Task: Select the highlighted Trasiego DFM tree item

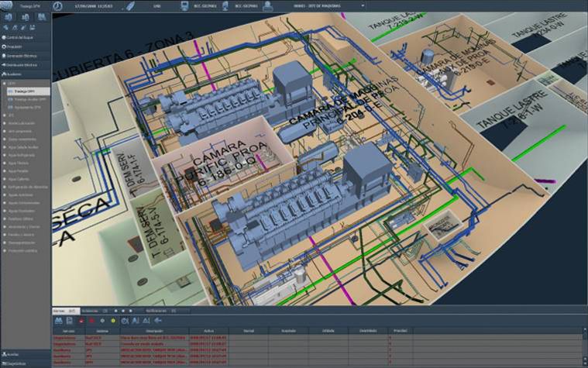Action: point(25,91)
